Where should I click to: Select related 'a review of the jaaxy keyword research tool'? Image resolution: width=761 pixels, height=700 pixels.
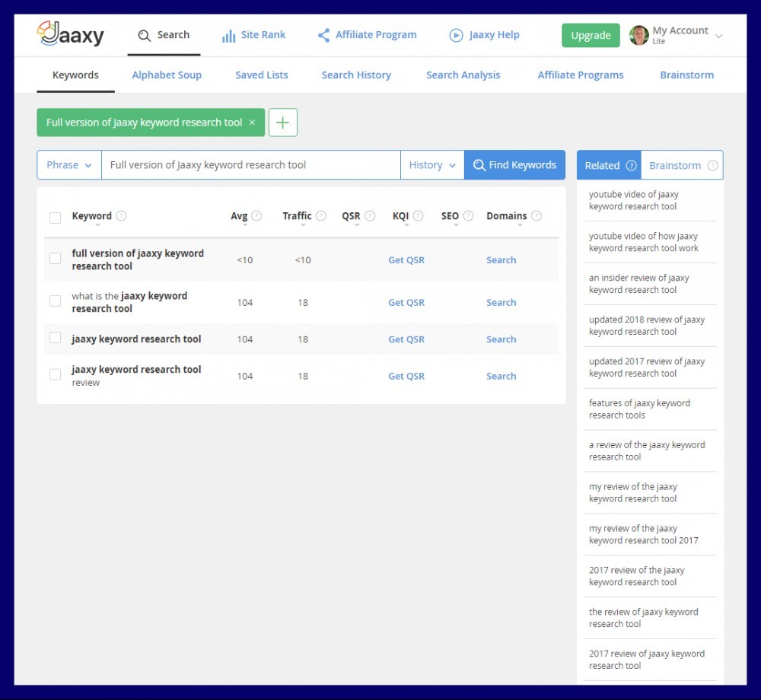pos(650,450)
